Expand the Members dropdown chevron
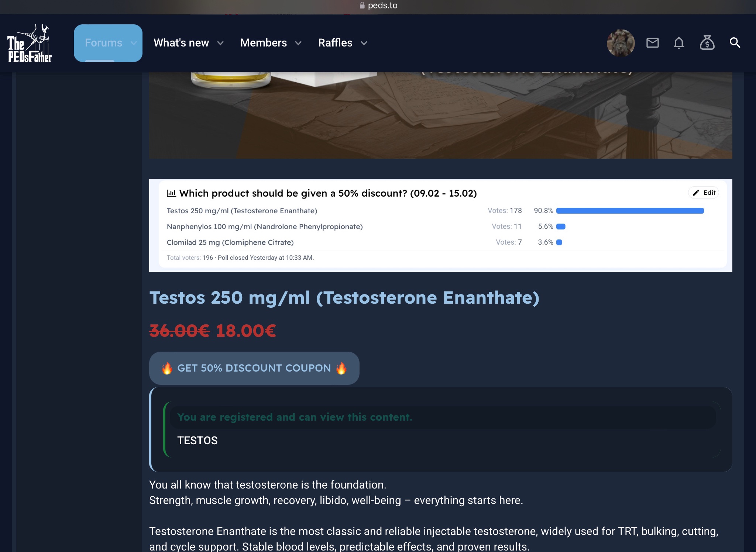756x552 pixels. pyautogui.click(x=298, y=43)
